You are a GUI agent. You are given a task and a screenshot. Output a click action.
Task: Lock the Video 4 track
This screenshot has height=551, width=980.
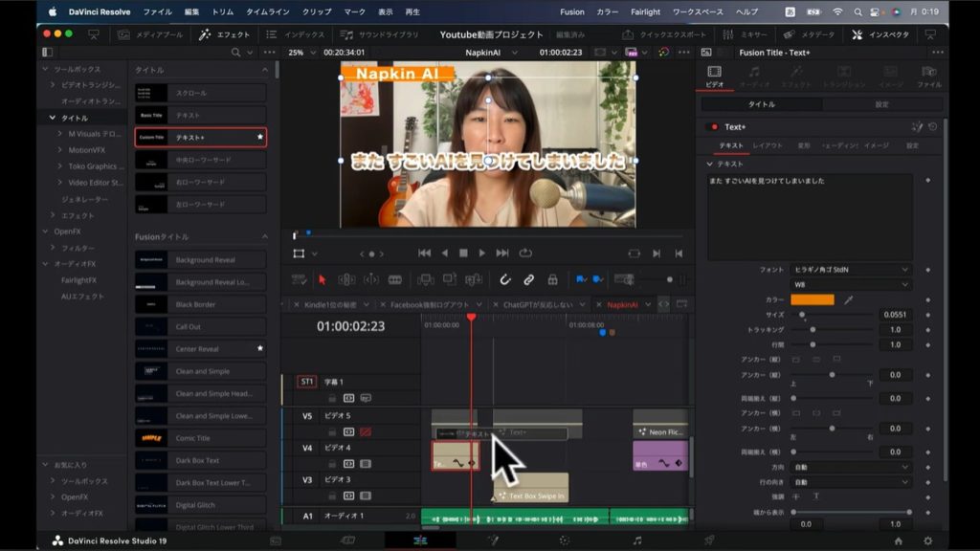[x=332, y=464]
